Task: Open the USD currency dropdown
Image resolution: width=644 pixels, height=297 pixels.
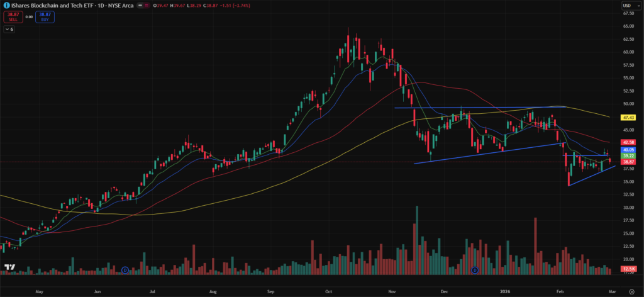Action: 627,6
